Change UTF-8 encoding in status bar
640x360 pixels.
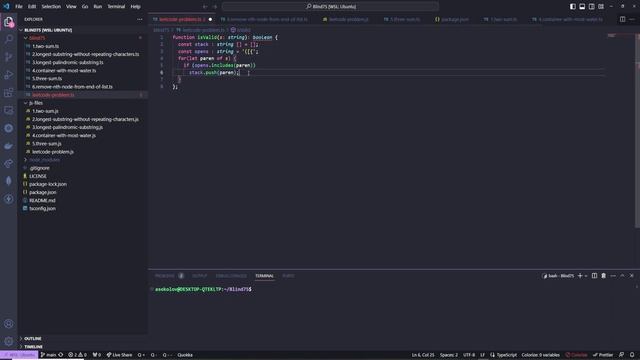pyautogui.click(x=469, y=355)
